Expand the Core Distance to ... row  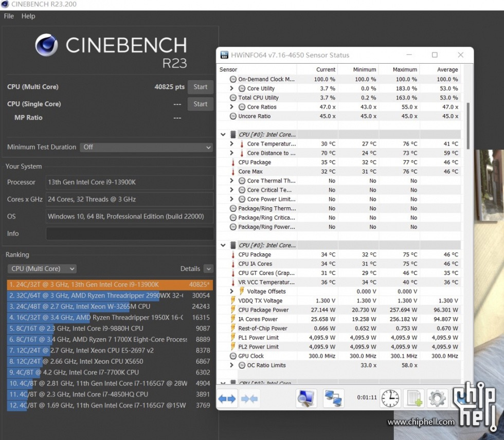point(231,153)
